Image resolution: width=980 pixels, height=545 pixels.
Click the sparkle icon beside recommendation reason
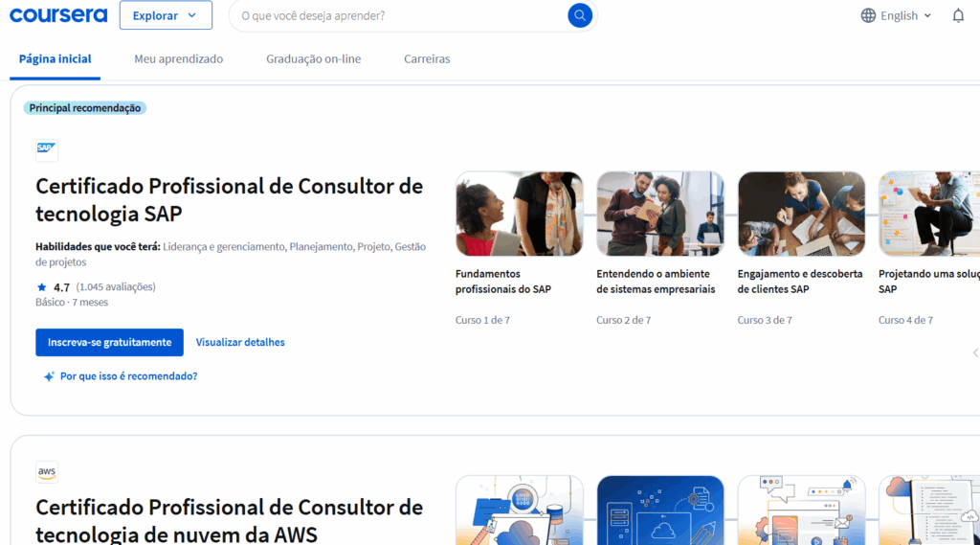49,376
